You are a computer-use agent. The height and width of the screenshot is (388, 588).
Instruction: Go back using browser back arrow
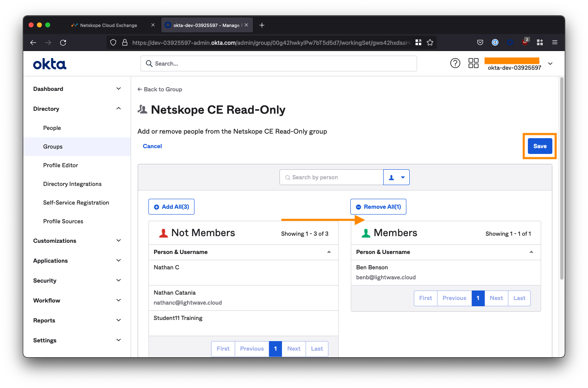(33, 42)
